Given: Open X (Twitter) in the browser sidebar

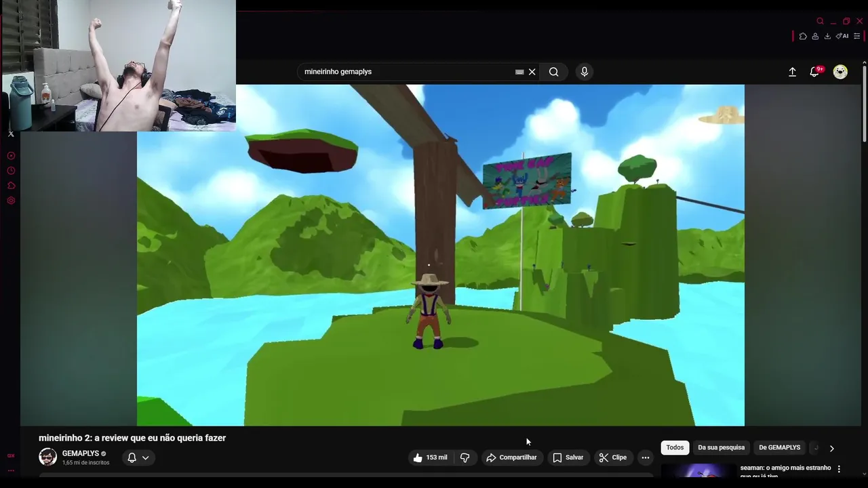Looking at the screenshot, I should point(11,134).
